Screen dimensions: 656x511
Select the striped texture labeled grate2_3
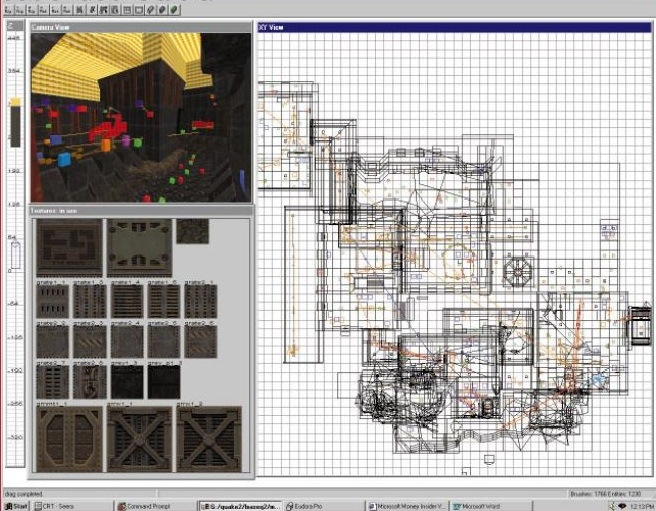(x=90, y=342)
